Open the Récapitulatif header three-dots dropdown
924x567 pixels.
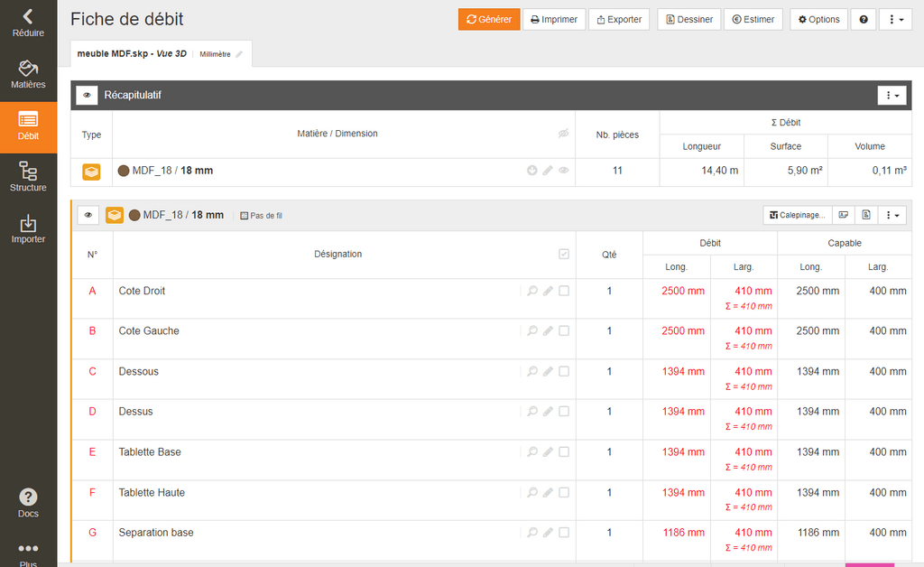point(892,95)
